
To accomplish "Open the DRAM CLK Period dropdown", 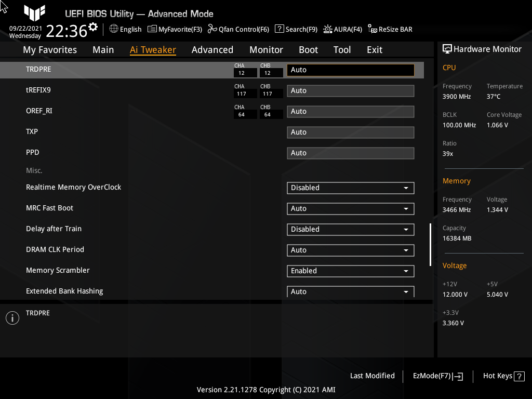I will pos(351,250).
